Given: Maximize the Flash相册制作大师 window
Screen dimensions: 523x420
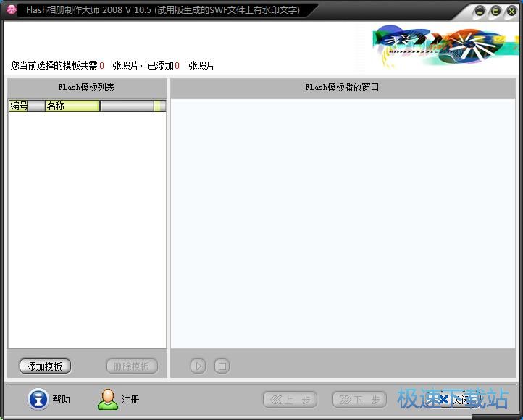Looking at the screenshot, I should click(x=495, y=12).
